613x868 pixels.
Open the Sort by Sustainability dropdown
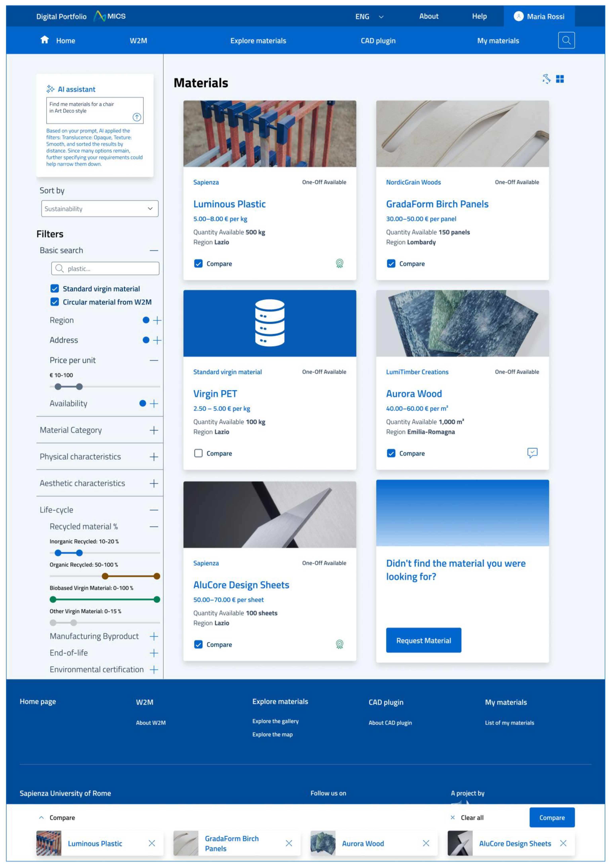click(99, 209)
